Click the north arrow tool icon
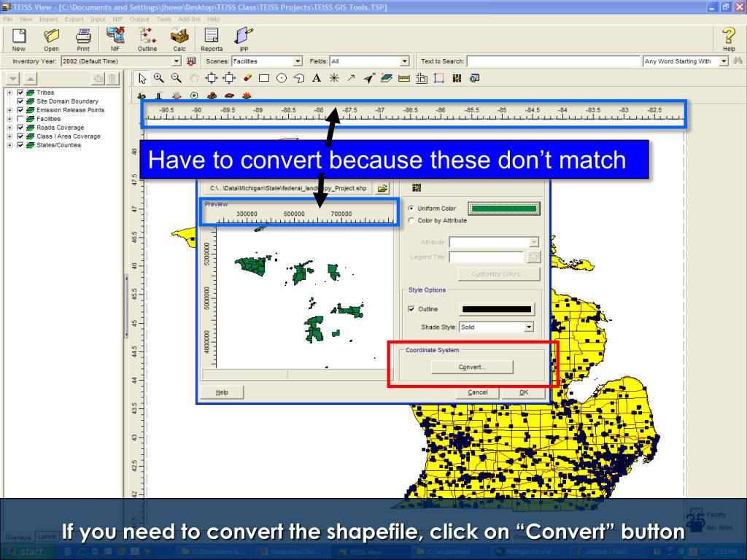 pos(368,78)
